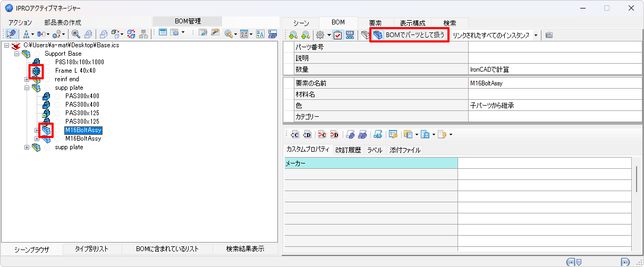This screenshot has width=644, height=267.
Task: Click the gray cube icon left of BOM part button
Action: click(x=365, y=35)
